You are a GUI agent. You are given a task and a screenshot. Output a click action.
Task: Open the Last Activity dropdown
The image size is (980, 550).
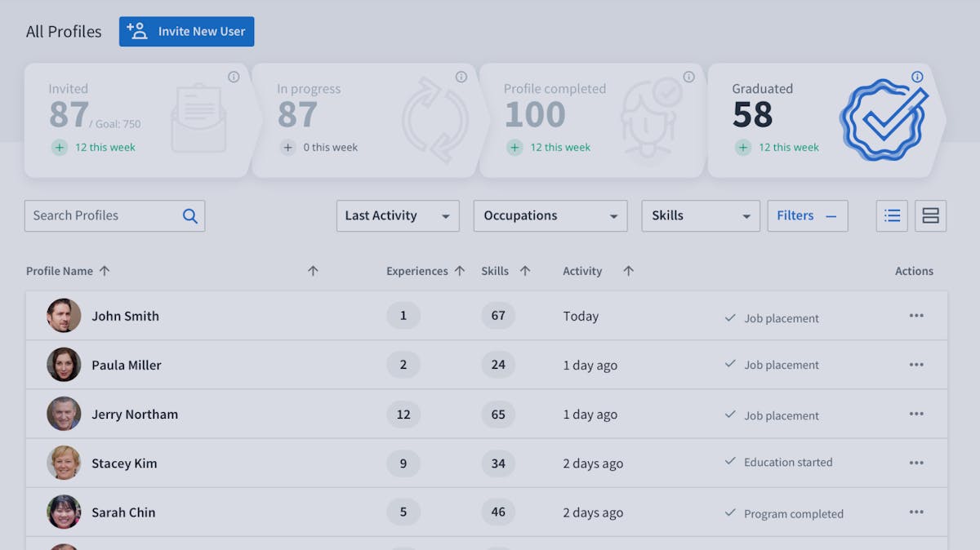coord(398,216)
